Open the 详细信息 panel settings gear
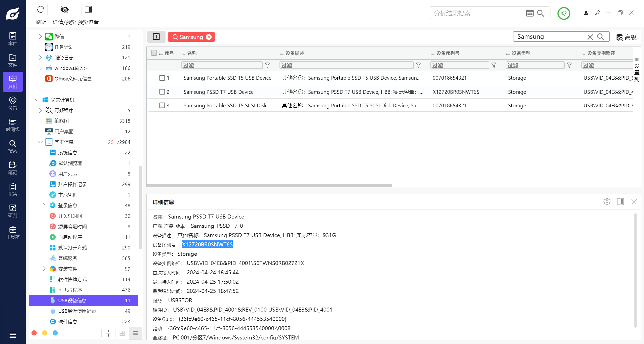 tap(607, 202)
